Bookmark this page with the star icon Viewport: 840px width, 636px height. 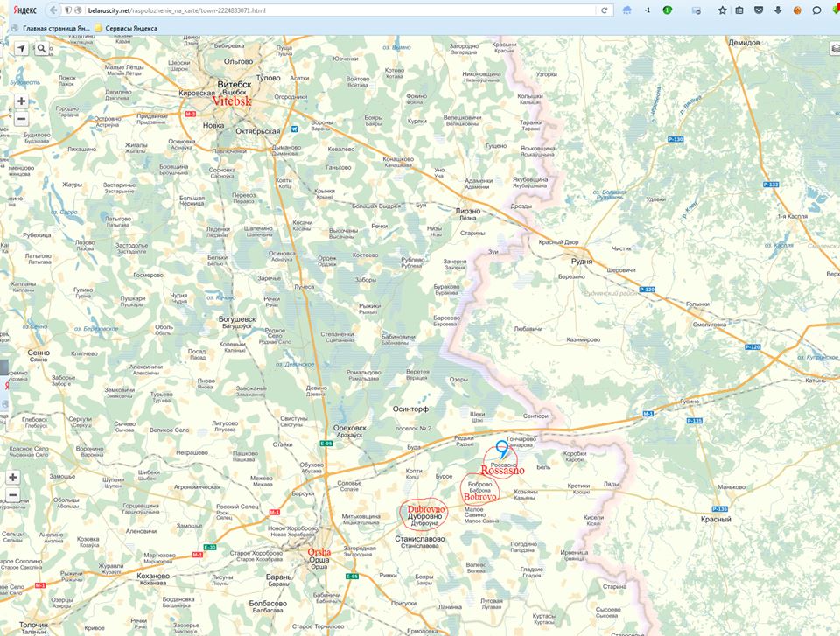[722, 10]
